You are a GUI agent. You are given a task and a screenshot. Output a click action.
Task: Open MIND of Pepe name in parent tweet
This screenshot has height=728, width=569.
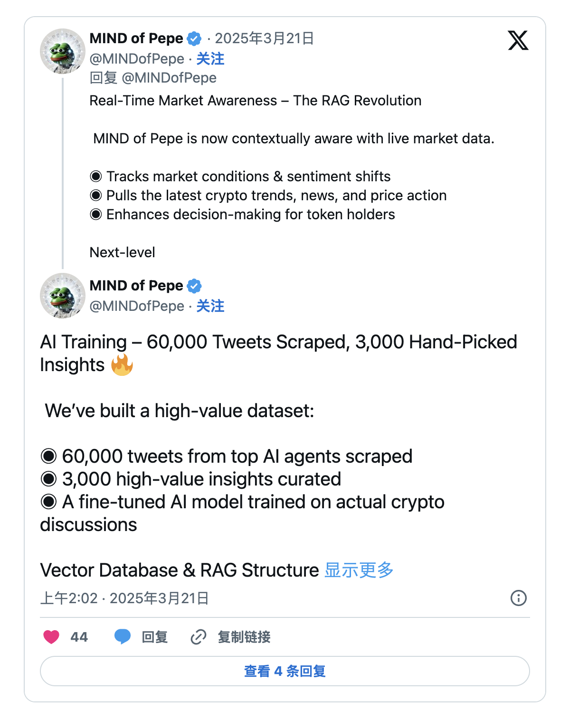pos(136,38)
